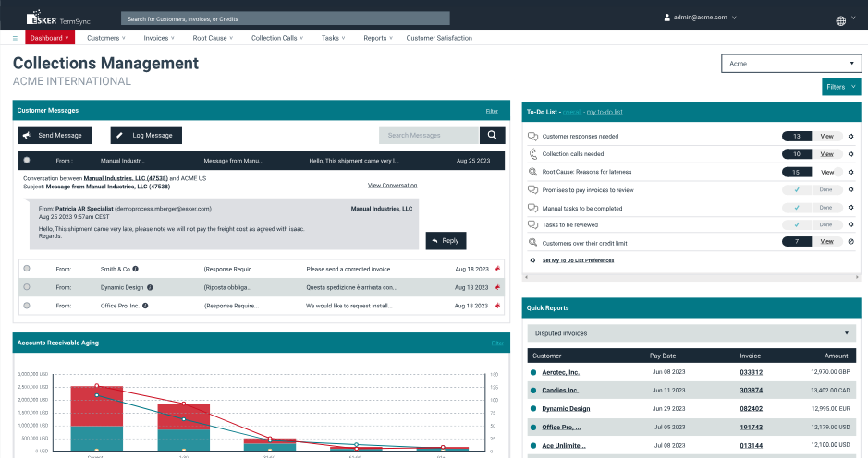Switch to my to-do list link

[x=605, y=112]
